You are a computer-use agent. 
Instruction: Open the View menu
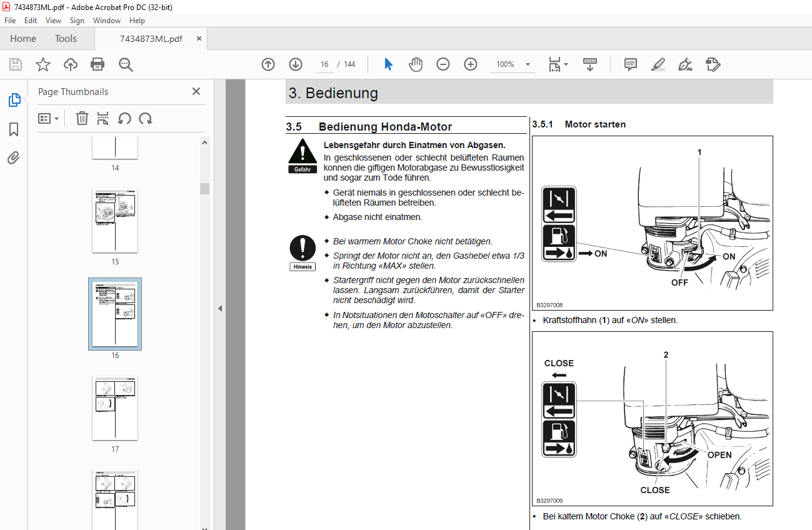coord(54,21)
